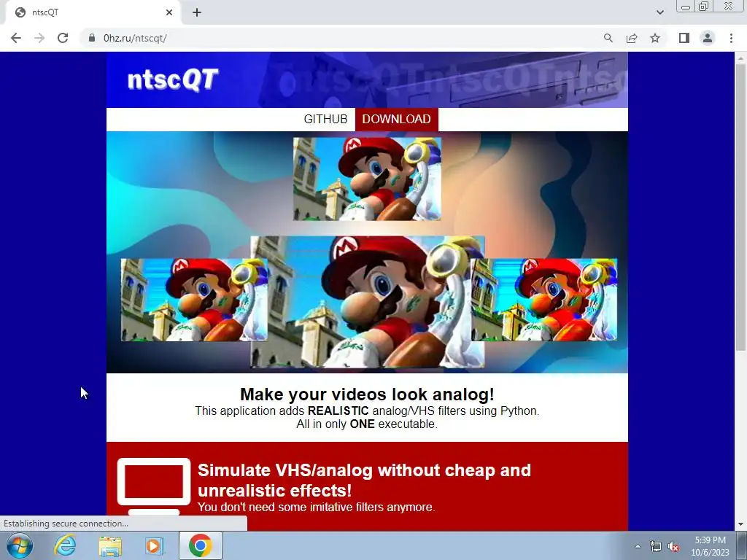Toggle the Chrome side panel icon
This screenshot has width=747, height=560.
[x=684, y=38]
